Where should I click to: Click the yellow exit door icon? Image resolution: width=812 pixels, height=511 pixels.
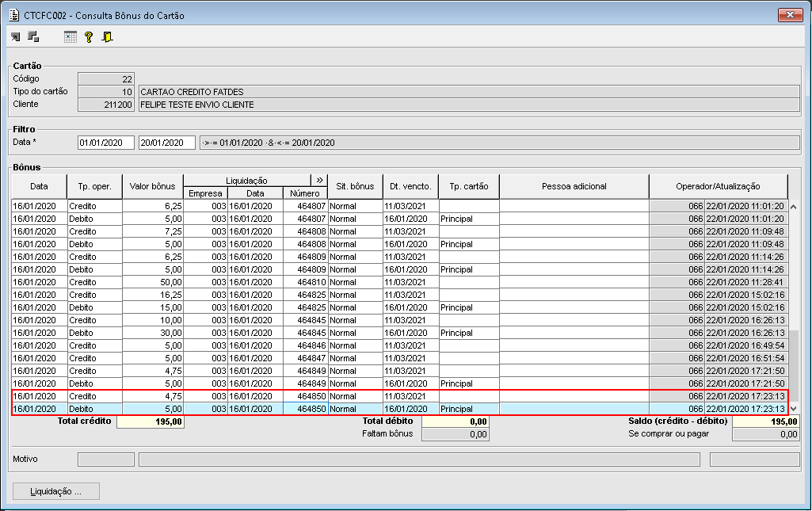coord(107,36)
